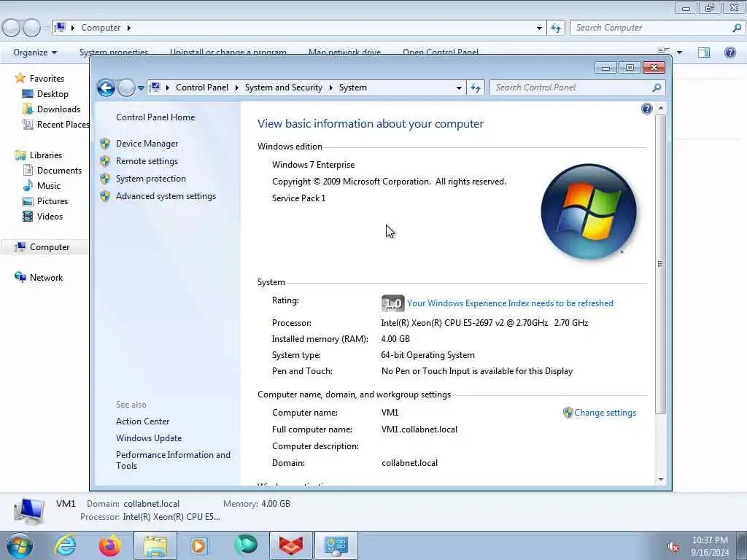
Task: Open Windows Update under See also
Action: (x=149, y=438)
